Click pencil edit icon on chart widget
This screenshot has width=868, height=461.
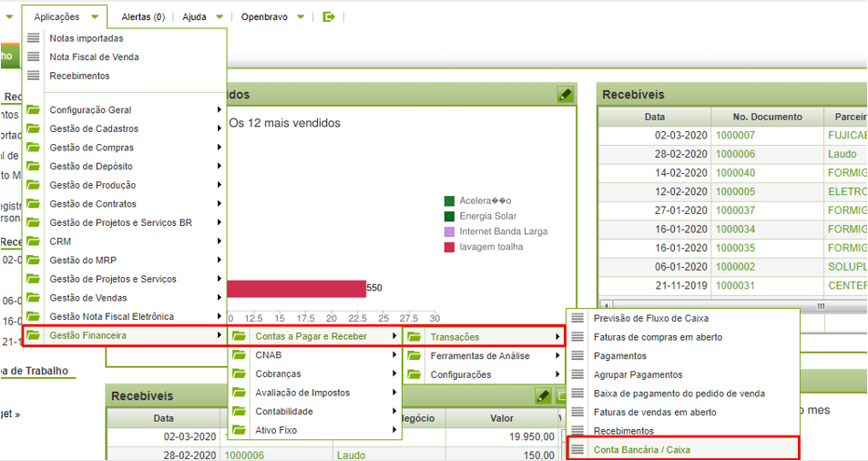[565, 95]
